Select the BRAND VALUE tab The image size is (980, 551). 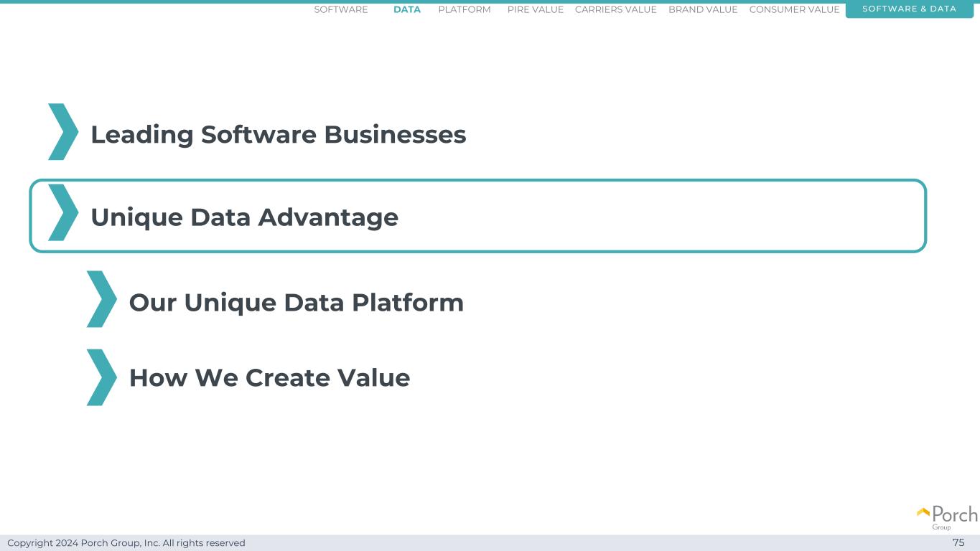pos(703,9)
